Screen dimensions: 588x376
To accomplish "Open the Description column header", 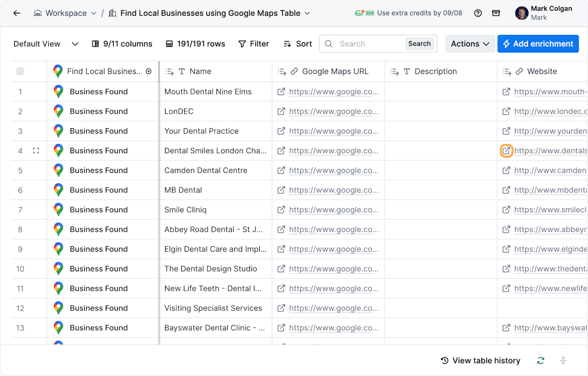I will (441, 71).
